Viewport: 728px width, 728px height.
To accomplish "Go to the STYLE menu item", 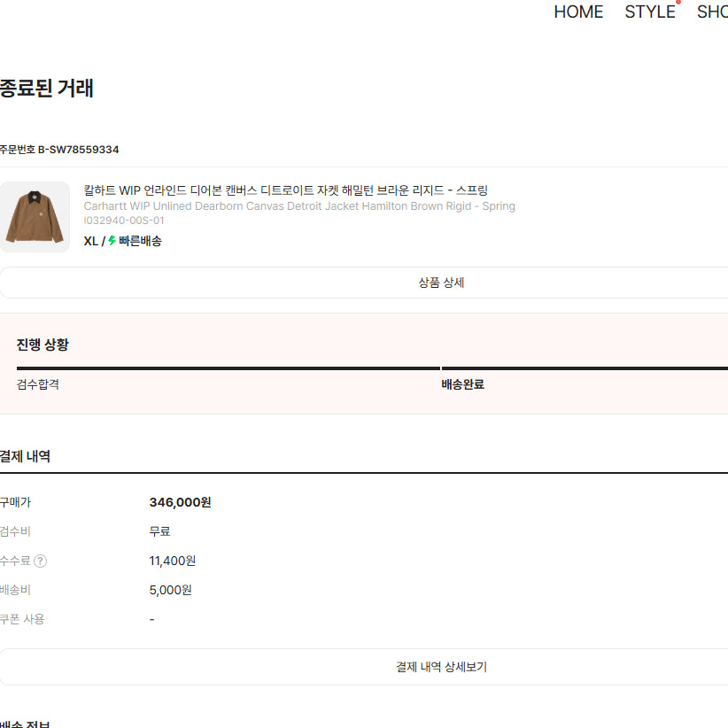I will tap(649, 12).
